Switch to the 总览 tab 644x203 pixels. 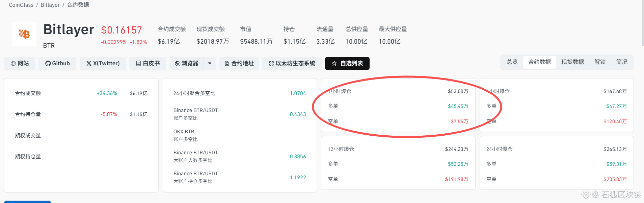tap(512, 62)
